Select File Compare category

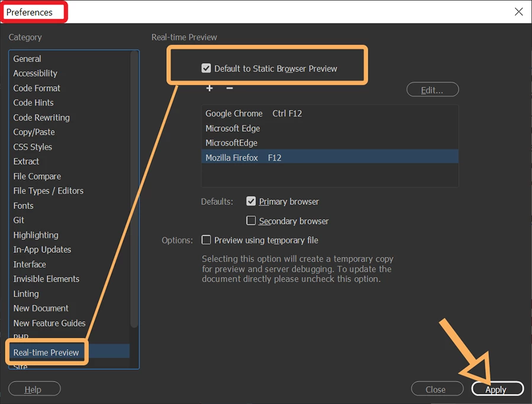(x=37, y=176)
